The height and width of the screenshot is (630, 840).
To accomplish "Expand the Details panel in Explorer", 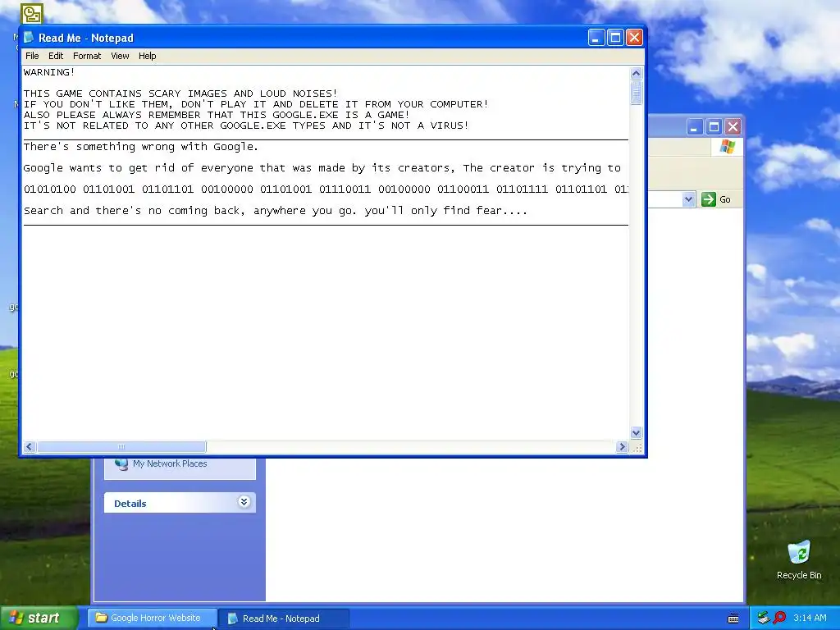I will [x=244, y=502].
